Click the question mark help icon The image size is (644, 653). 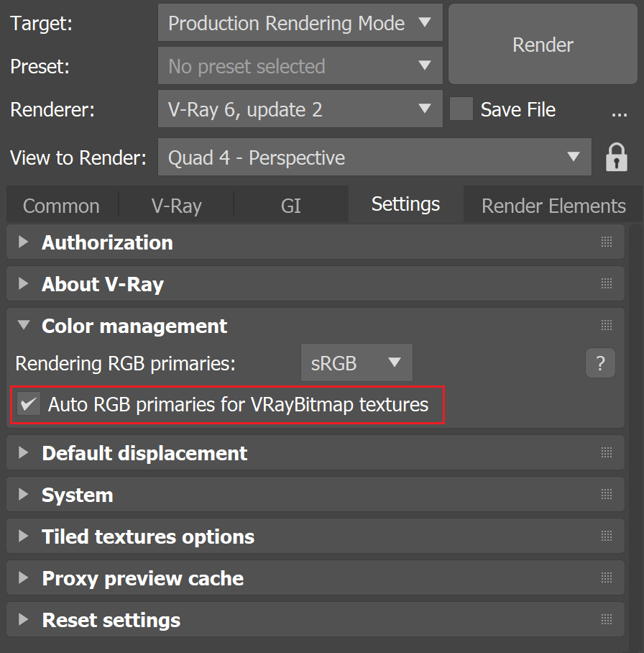click(x=600, y=364)
